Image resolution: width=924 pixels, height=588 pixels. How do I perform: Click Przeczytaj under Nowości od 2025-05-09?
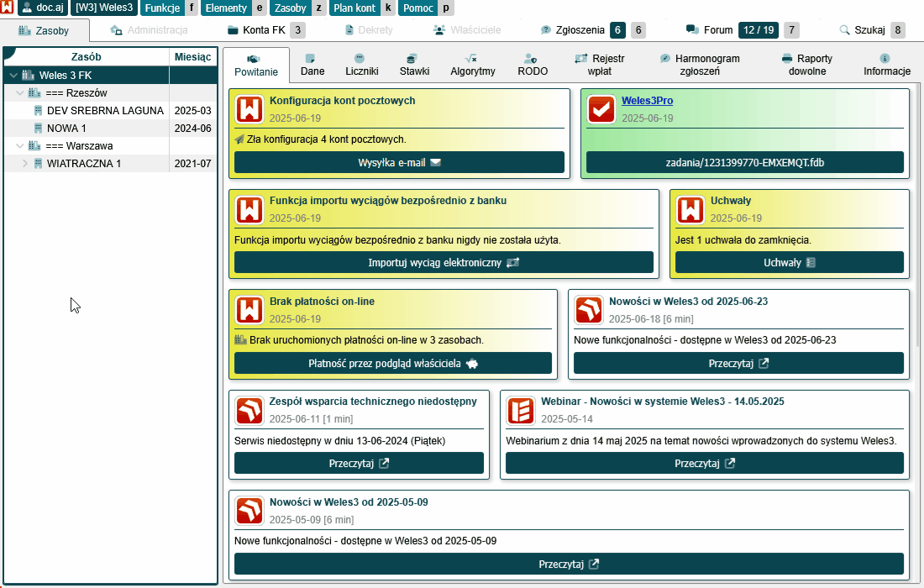click(x=569, y=564)
